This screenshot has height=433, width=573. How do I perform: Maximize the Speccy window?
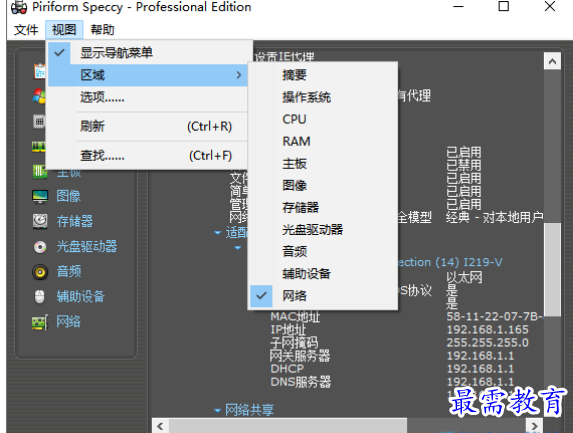tap(504, 6)
